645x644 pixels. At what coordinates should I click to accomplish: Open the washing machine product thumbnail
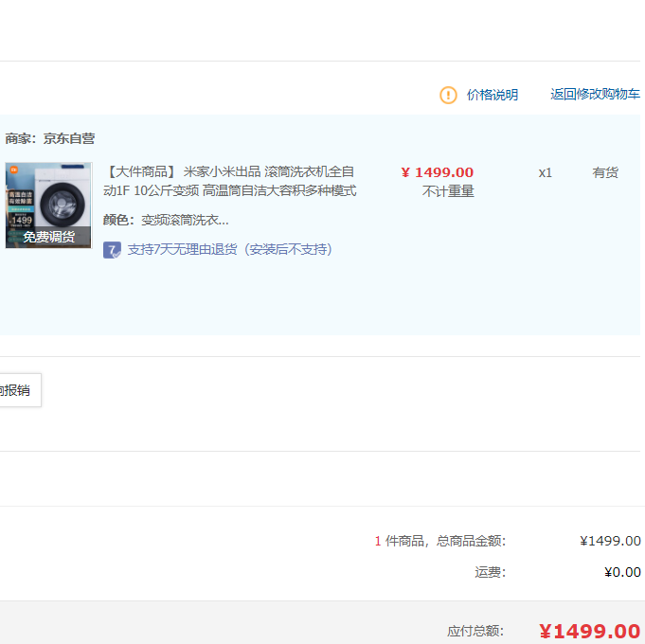tap(48, 197)
